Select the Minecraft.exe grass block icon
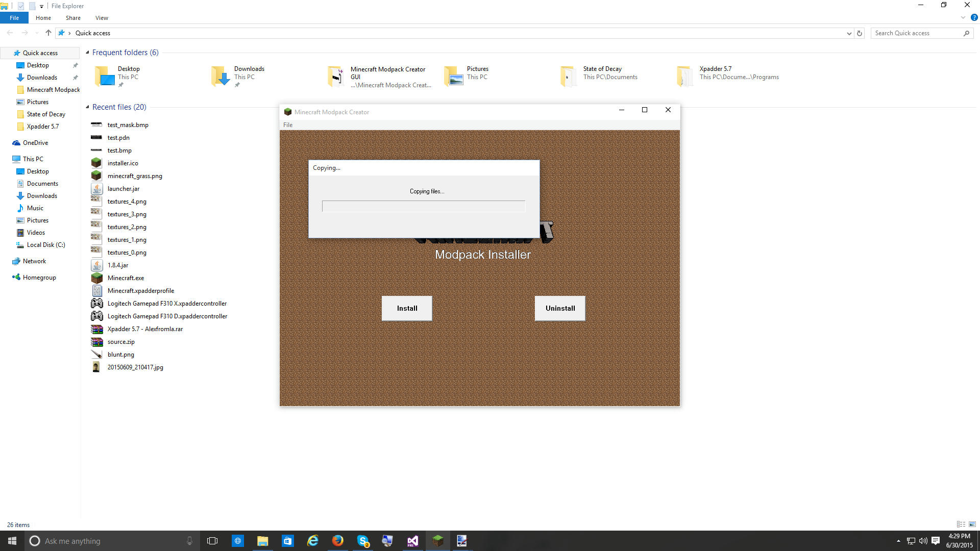Image resolution: width=980 pixels, height=551 pixels. (96, 278)
